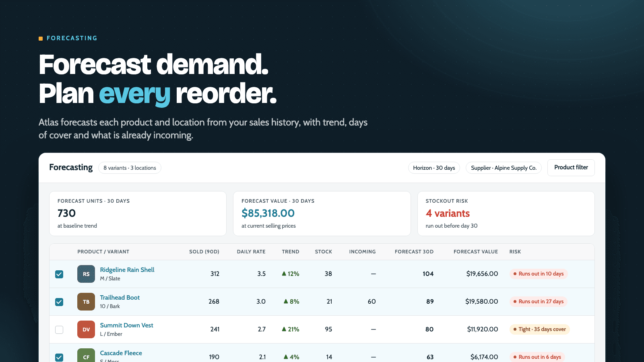644x362 pixels.
Task: Sort by the Stock column header
Action: click(x=324, y=252)
